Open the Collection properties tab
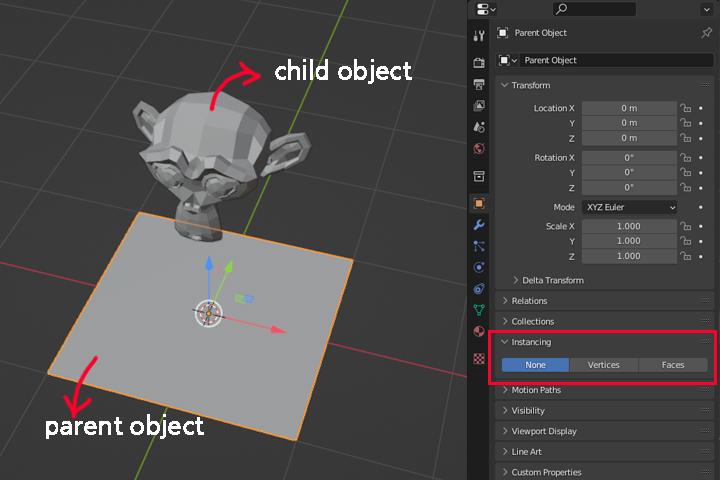 coord(479,176)
